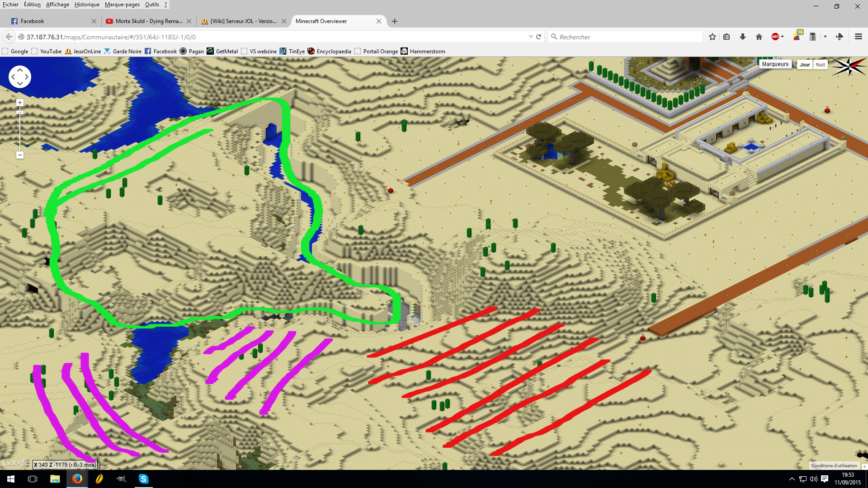This screenshot has width=868, height=488.
Task: Expand the Adblock Plus dropdown arrow
Action: pyautogui.click(x=783, y=37)
